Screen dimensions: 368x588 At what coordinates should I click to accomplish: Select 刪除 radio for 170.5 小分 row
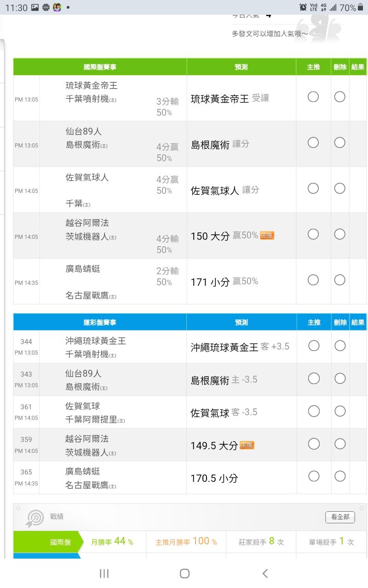(340, 476)
